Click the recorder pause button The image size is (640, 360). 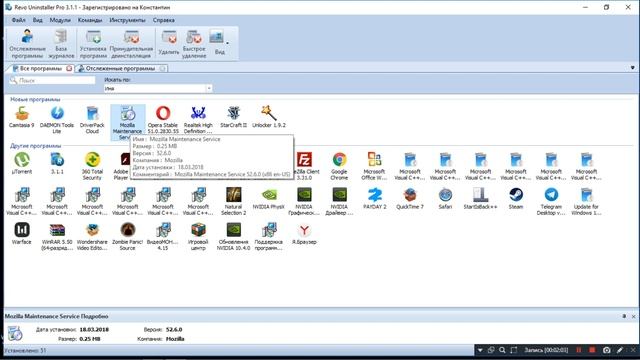pyautogui.click(x=579, y=350)
